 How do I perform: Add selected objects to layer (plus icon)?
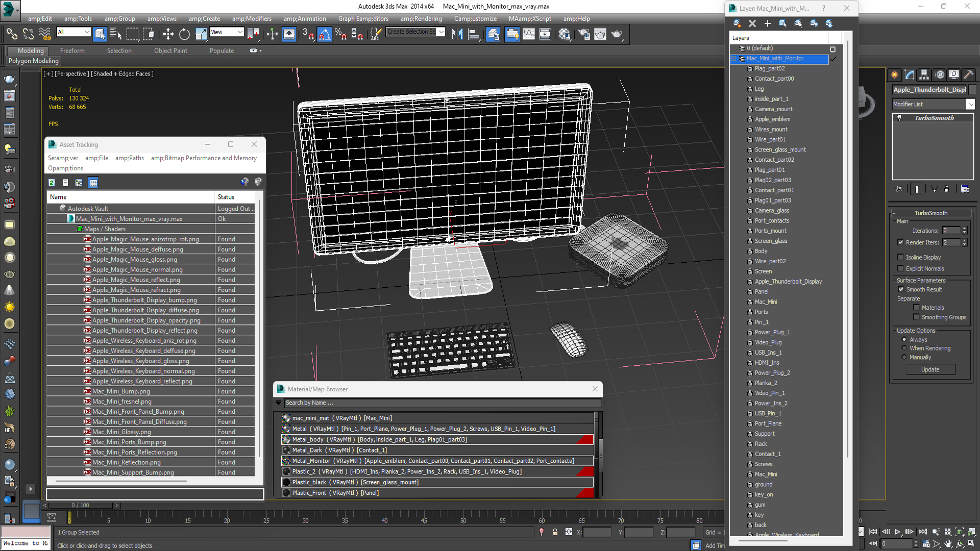[767, 23]
